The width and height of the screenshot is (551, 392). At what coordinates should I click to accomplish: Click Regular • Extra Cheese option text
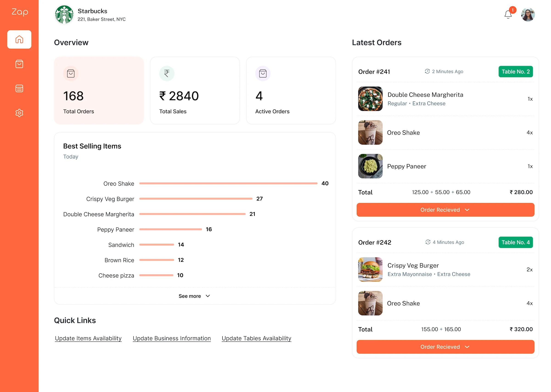click(x=416, y=103)
